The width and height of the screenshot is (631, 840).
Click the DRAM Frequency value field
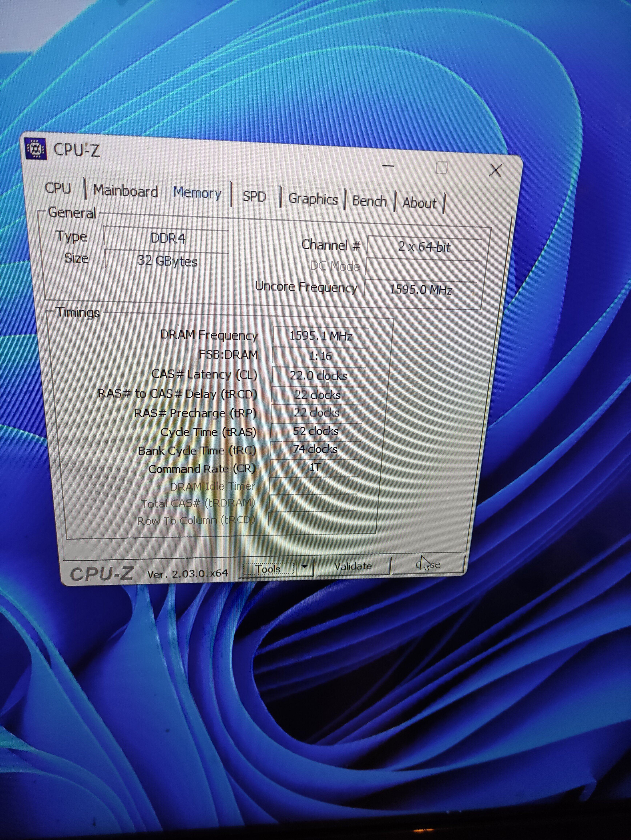click(x=320, y=336)
